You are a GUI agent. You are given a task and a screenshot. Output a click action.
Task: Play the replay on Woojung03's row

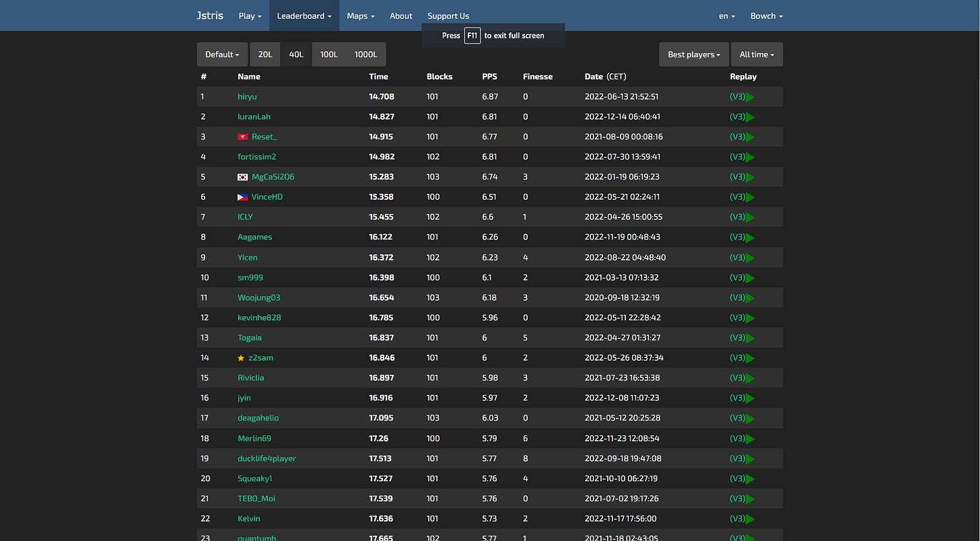pos(749,297)
